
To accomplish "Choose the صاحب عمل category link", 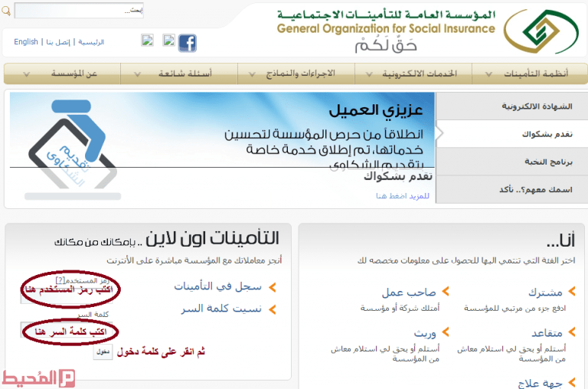I will (x=409, y=293).
